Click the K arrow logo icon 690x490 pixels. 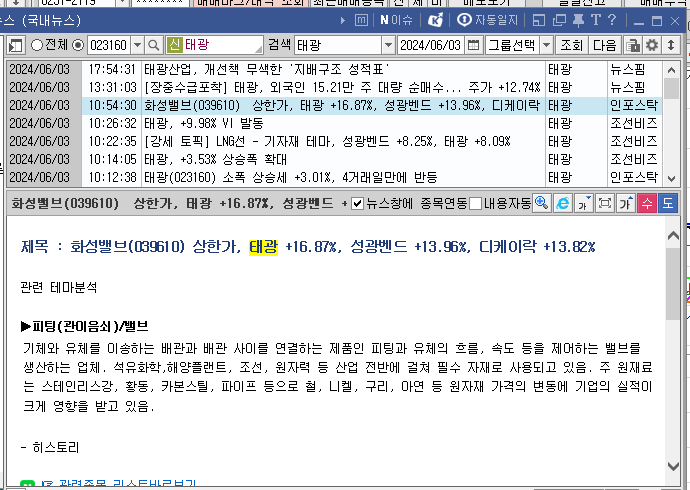[436, 20]
